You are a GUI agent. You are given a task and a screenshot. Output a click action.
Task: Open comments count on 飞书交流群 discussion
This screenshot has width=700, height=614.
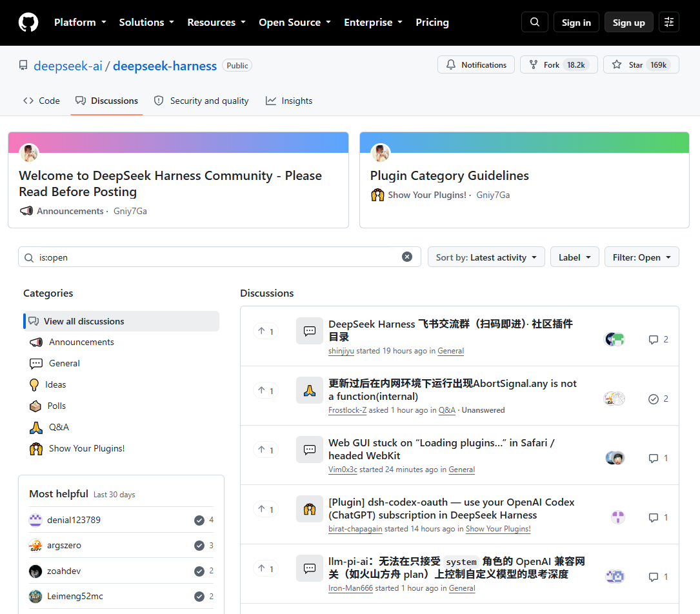659,340
